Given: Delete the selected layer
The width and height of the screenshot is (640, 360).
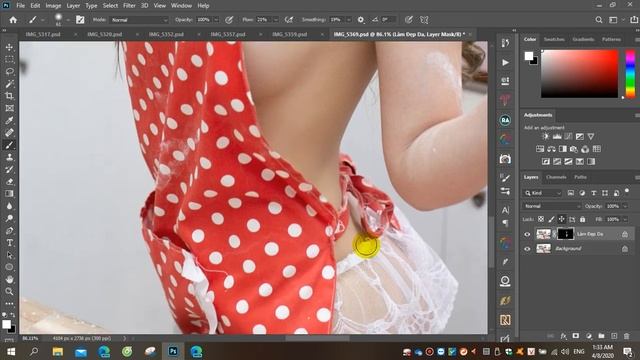Looking at the screenshot, I should click(627, 336).
